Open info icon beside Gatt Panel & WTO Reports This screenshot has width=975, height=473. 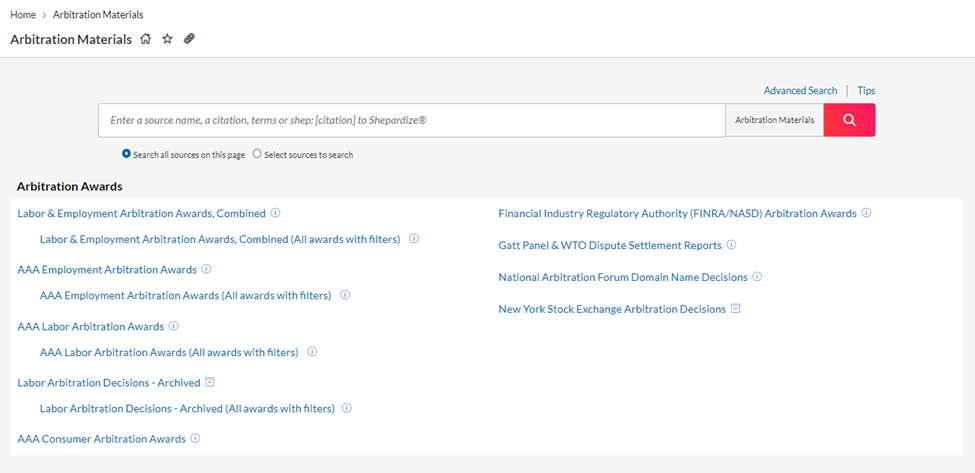pos(731,245)
